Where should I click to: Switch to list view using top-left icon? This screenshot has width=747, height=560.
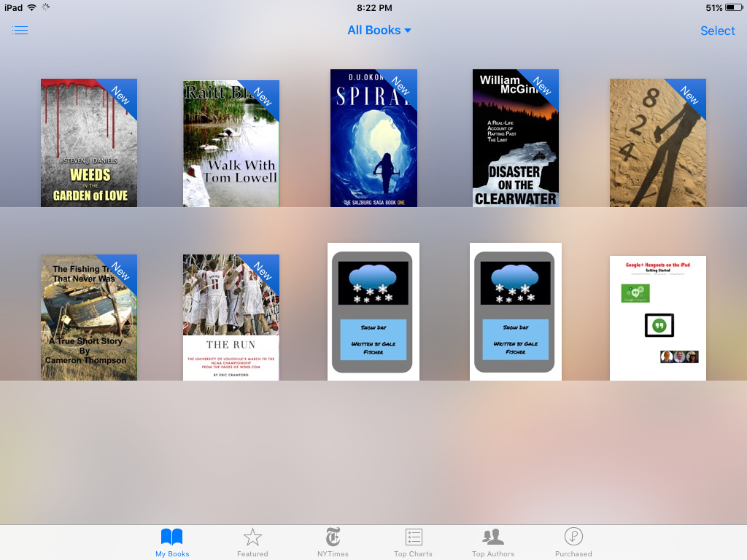(20, 31)
